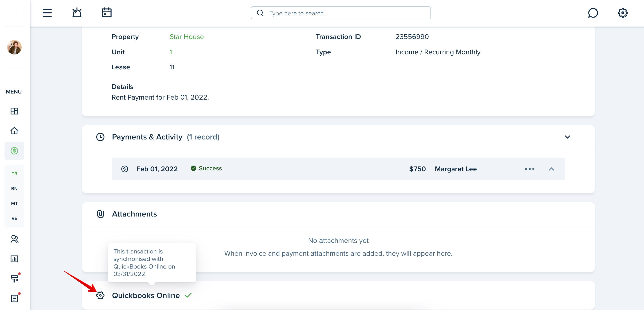Collapse the Feb 01, 2022 payment row

pos(551,169)
